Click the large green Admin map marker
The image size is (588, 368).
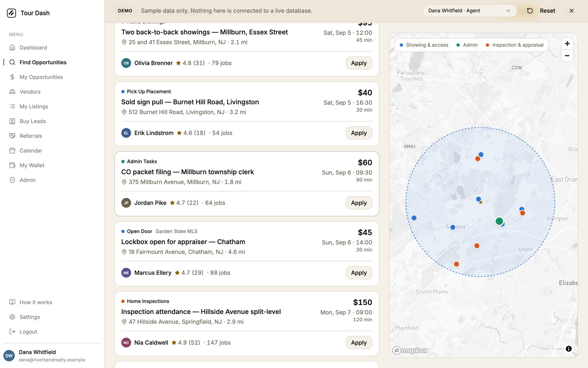[x=499, y=221]
